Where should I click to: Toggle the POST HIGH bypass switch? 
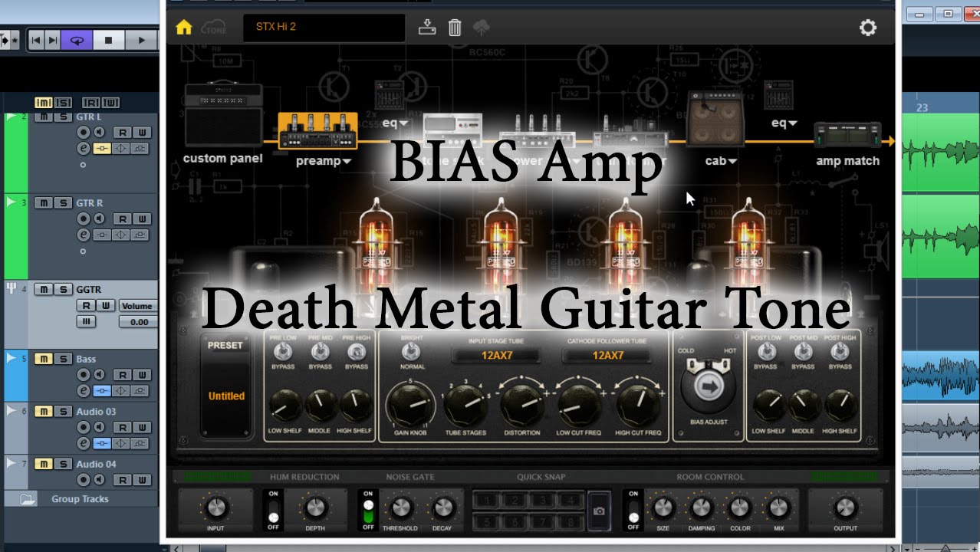point(840,352)
